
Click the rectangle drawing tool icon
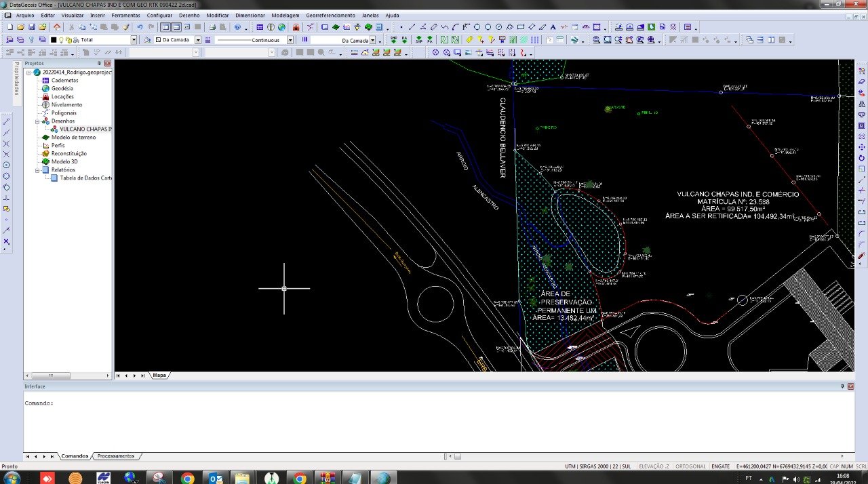point(520,27)
